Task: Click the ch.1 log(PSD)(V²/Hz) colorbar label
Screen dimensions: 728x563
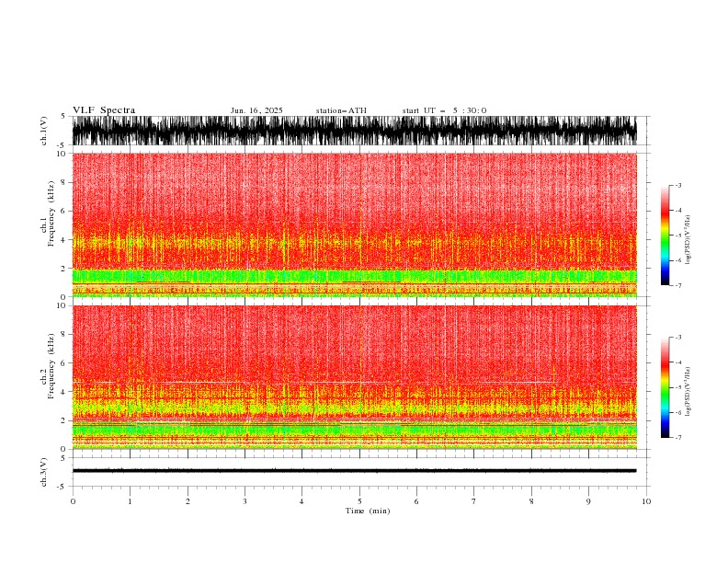Action: pos(688,240)
